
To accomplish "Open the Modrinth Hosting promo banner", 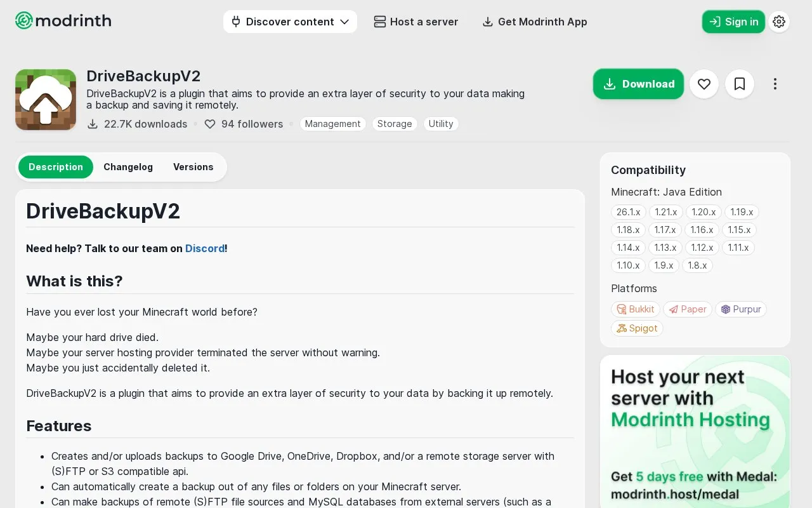I will (x=695, y=431).
